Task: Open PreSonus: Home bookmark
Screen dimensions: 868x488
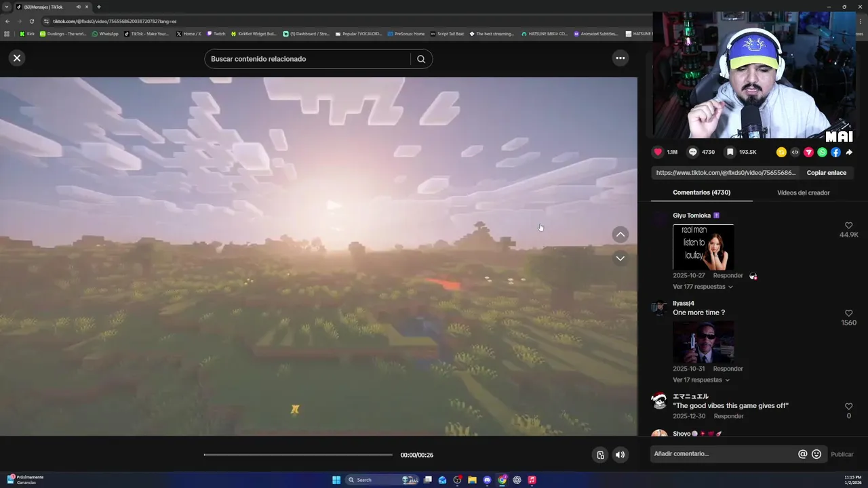Action: coord(406,34)
